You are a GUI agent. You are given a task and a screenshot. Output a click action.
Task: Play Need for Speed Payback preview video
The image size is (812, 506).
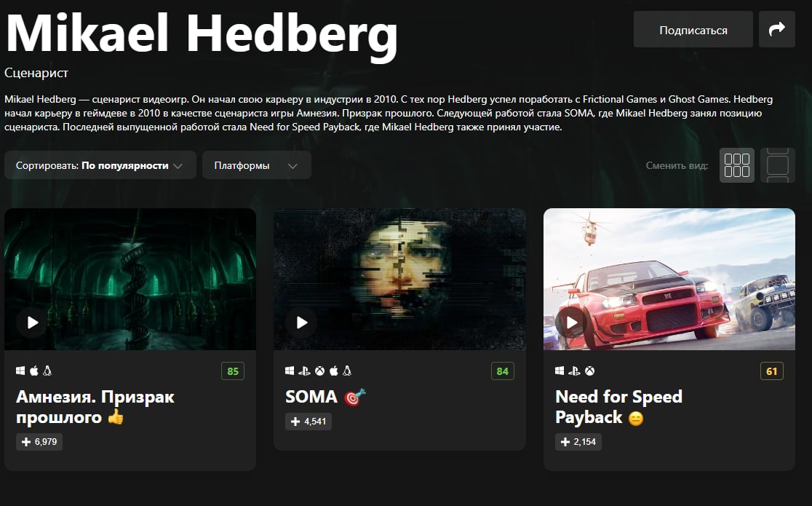571,323
